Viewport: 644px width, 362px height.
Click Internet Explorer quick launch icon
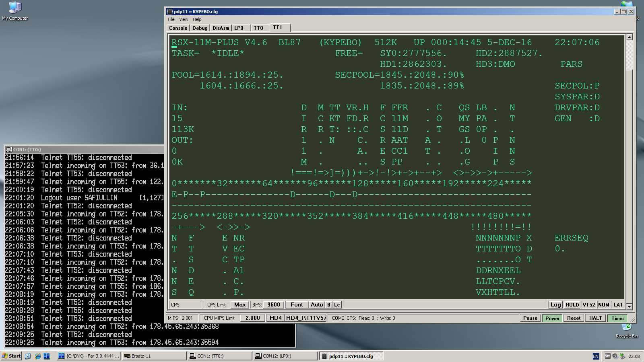38,356
